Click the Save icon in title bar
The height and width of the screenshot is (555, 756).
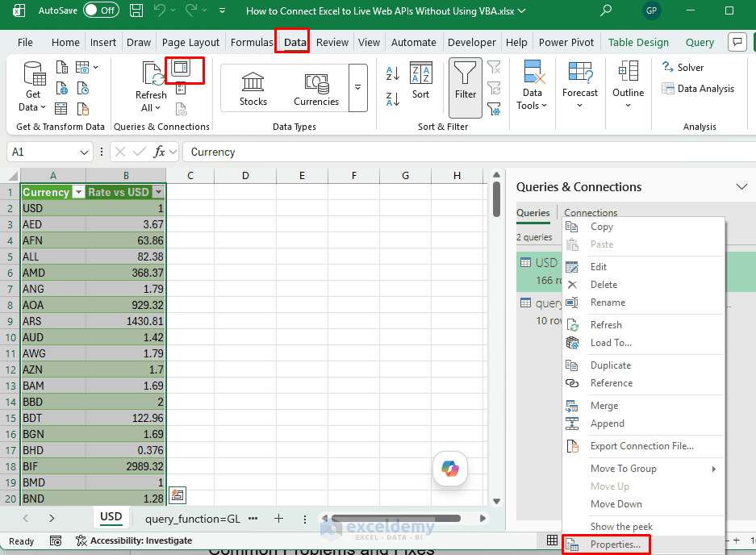point(136,10)
